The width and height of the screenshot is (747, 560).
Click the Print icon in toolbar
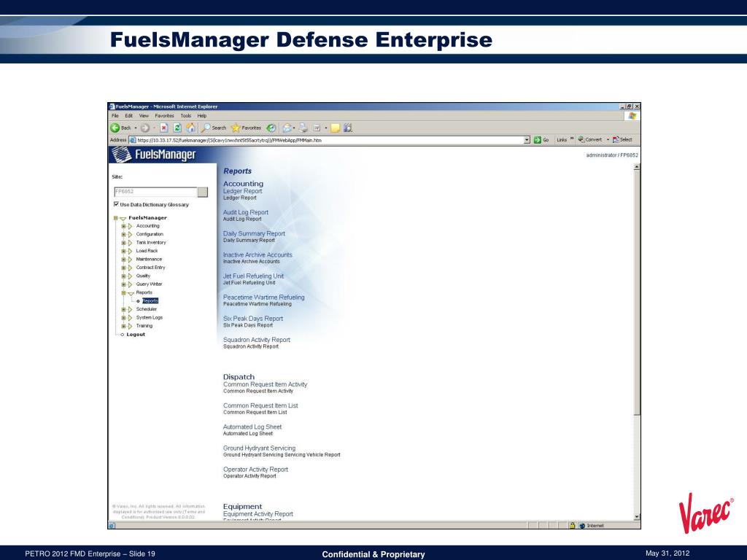[x=303, y=128]
